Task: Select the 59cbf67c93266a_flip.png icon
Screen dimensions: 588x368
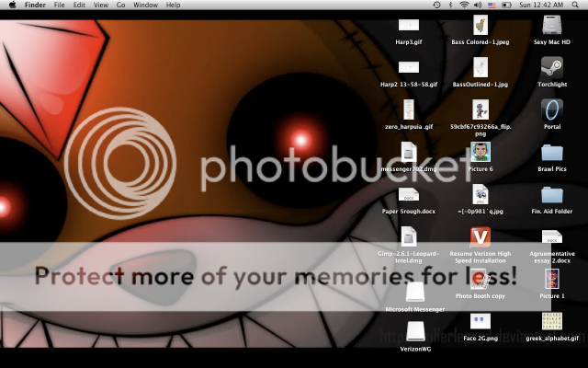Action: (481, 109)
